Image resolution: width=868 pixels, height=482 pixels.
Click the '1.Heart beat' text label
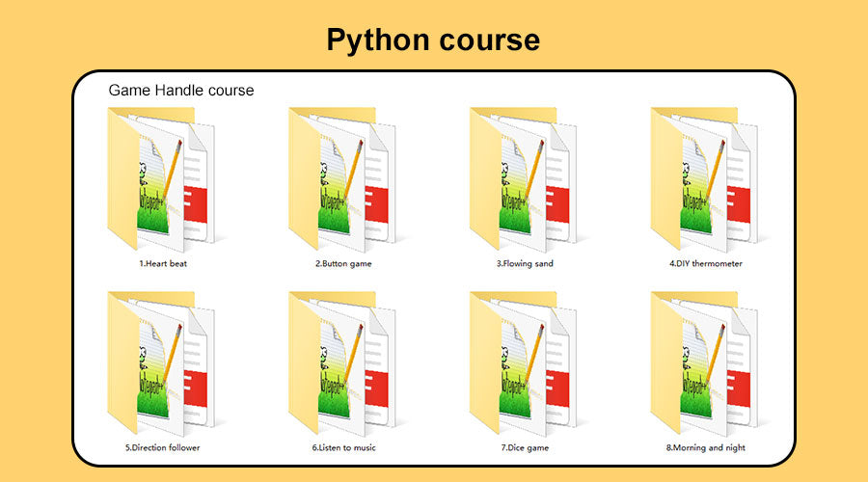(163, 263)
